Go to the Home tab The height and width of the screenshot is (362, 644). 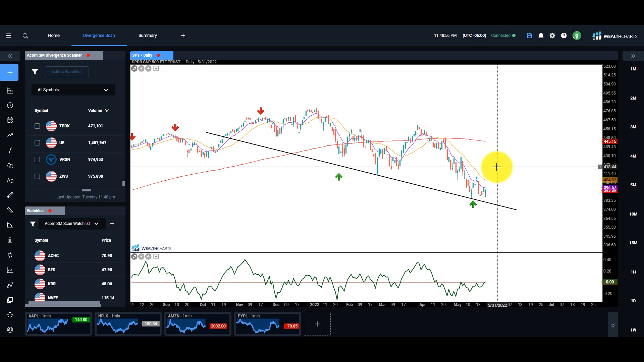54,36
